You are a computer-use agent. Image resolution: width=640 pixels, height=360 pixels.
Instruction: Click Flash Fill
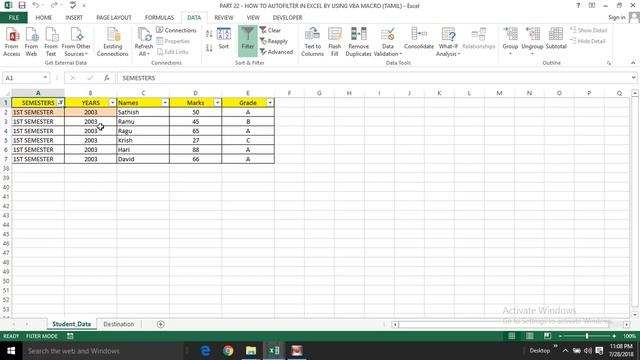(x=335, y=42)
